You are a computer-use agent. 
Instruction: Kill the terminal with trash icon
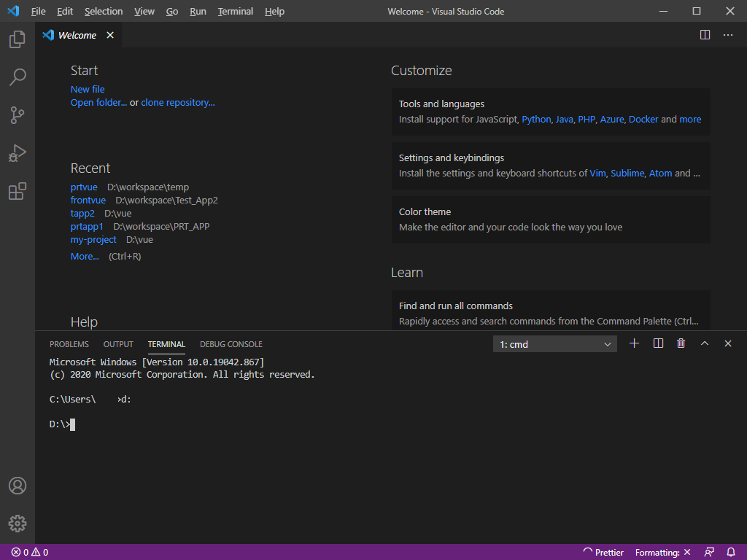tap(681, 343)
